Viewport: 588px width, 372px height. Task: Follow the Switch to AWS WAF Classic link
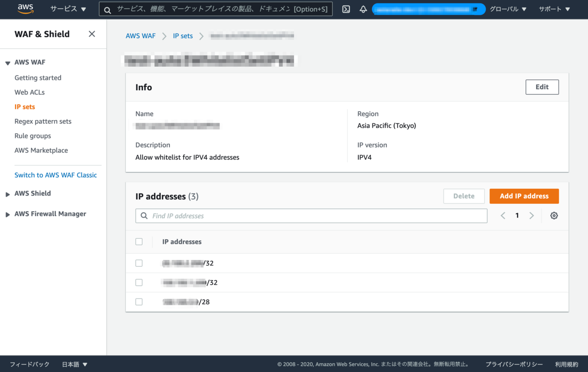(x=56, y=175)
